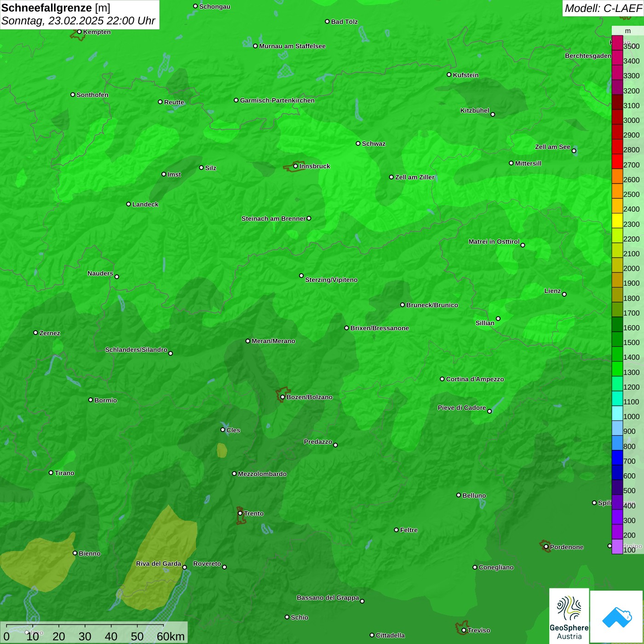The image size is (644, 644).
Task: Click the 60km scale bar label
Action: pos(171,636)
